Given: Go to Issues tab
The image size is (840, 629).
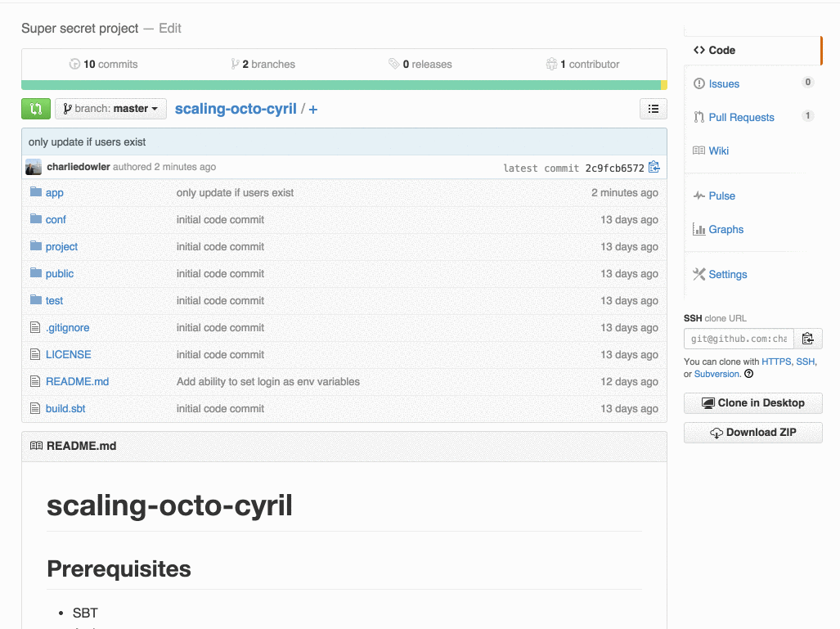Looking at the screenshot, I should pyautogui.click(x=724, y=84).
